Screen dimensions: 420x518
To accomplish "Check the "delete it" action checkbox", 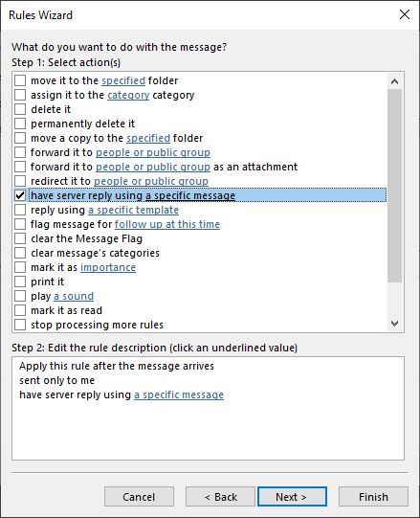I will [x=20, y=109].
